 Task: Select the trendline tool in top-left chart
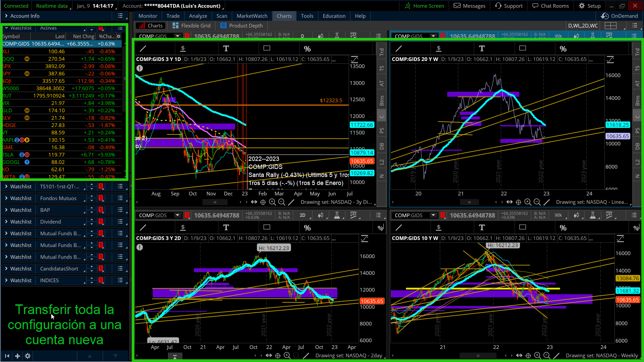[x=143, y=49]
